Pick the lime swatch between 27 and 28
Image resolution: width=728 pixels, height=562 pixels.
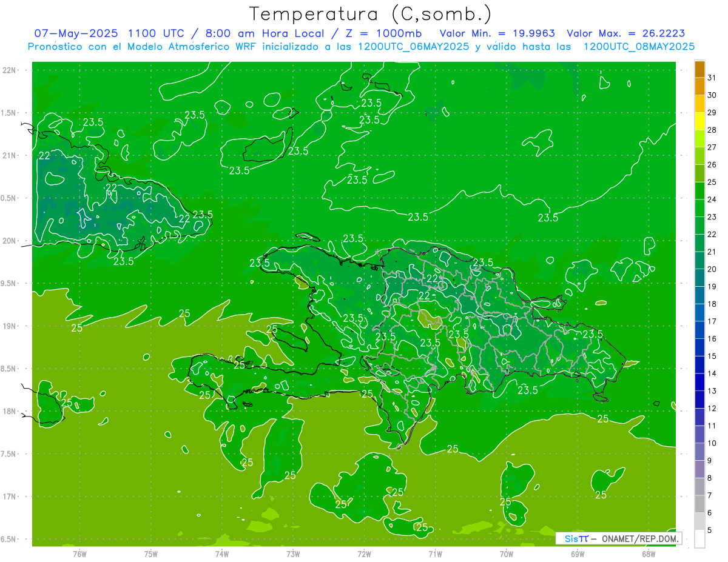coord(699,138)
